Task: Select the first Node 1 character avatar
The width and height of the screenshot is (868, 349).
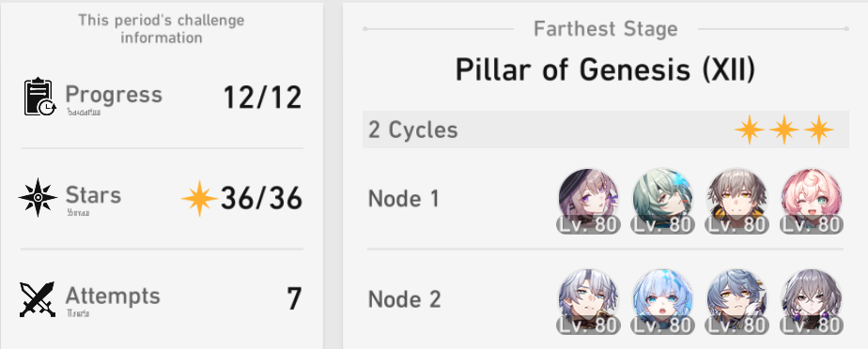Action: 588,200
